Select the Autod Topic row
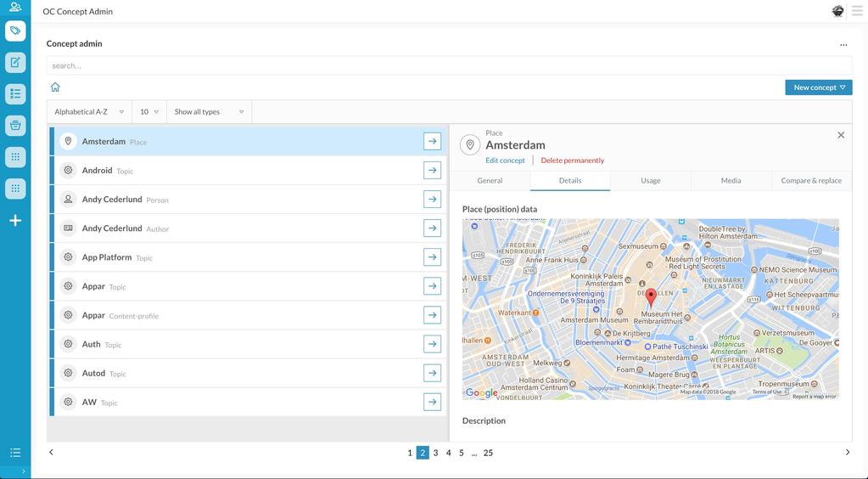This screenshot has height=479, width=868. (x=248, y=373)
